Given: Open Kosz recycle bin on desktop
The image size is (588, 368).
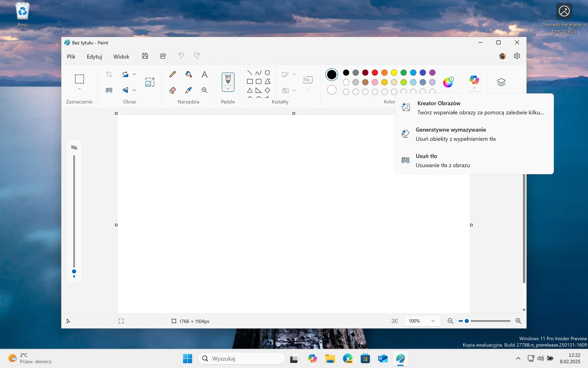Looking at the screenshot, I should click(x=23, y=15).
